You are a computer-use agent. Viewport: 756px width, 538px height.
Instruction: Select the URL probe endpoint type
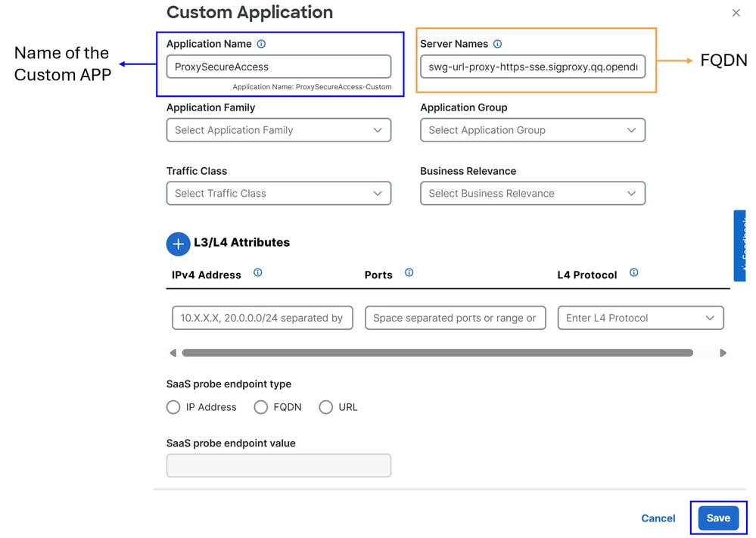(x=325, y=407)
